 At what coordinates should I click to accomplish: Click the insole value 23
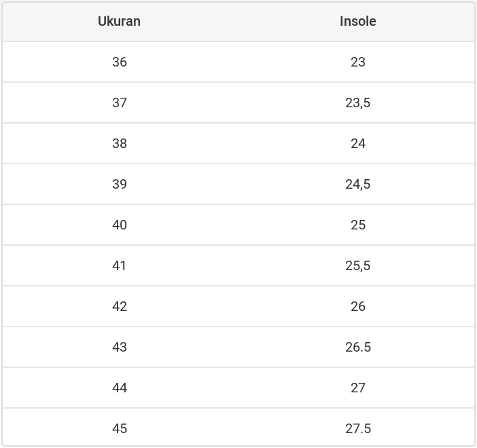point(358,62)
